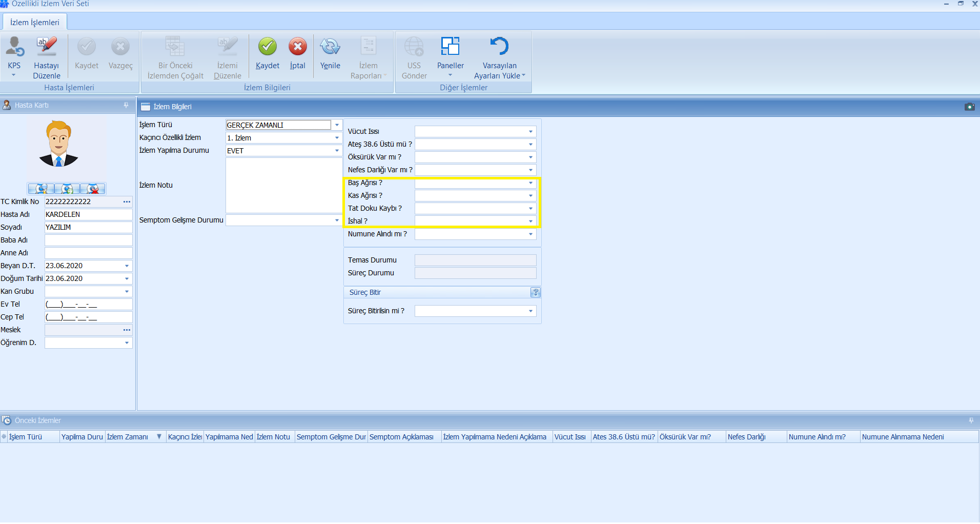Click inside the İzlem Notu text area
This screenshot has height=524, width=980.
(x=283, y=185)
